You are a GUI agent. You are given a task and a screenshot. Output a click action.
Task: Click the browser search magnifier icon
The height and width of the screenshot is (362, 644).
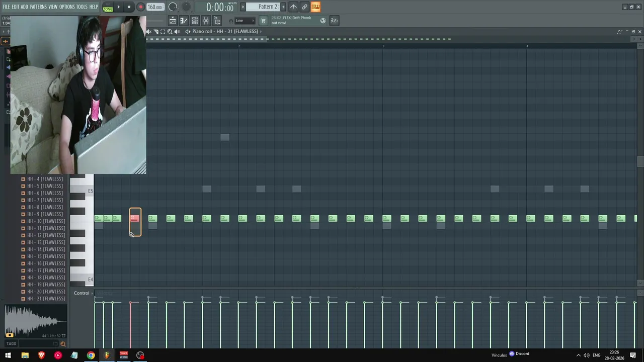pyautogui.click(x=63, y=344)
